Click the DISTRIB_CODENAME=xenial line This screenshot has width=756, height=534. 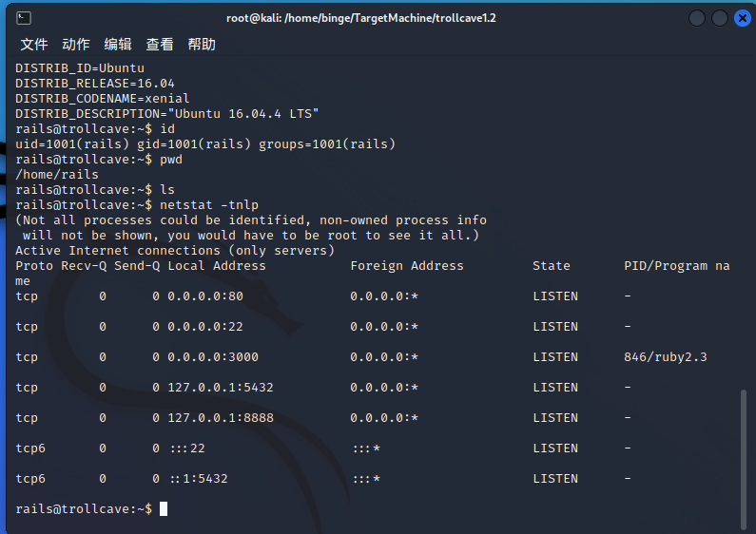pos(102,98)
